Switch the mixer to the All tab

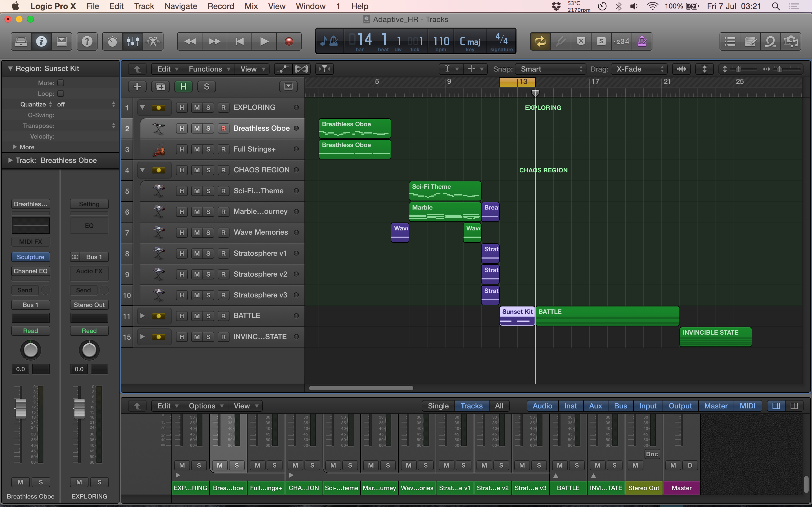tap(499, 406)
